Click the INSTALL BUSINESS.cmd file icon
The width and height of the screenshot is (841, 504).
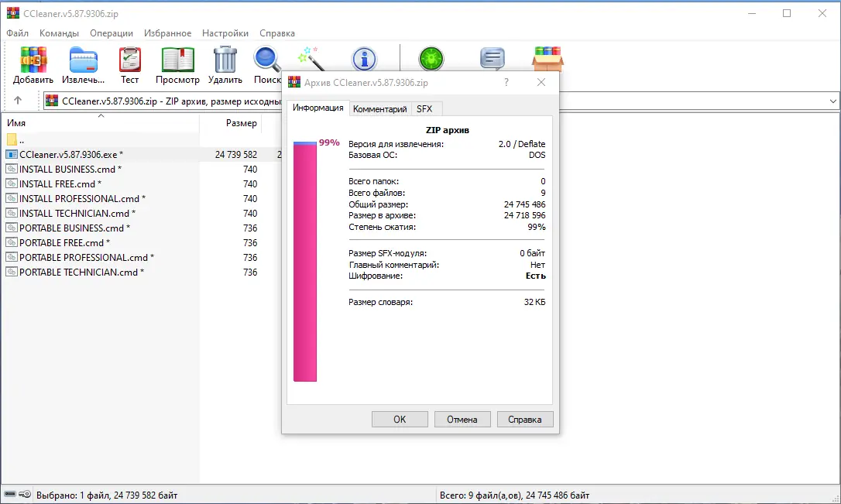(x=12, y=169)
